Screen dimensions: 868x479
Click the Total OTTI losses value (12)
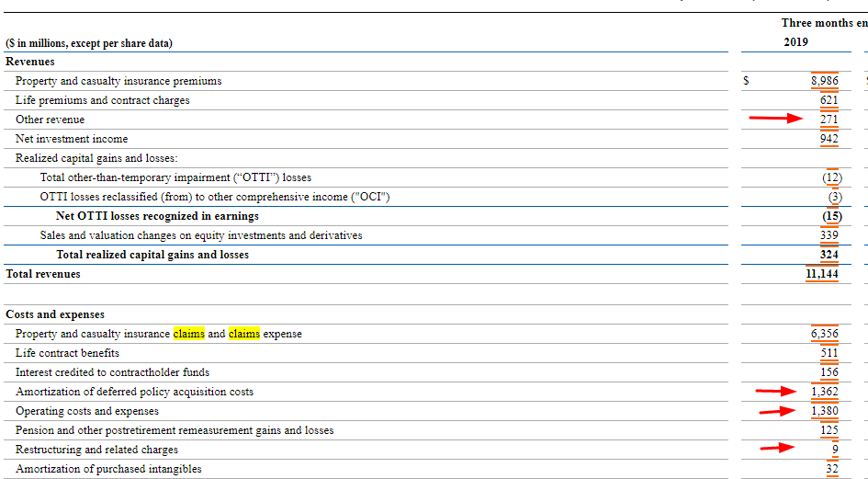pos(832,178)
